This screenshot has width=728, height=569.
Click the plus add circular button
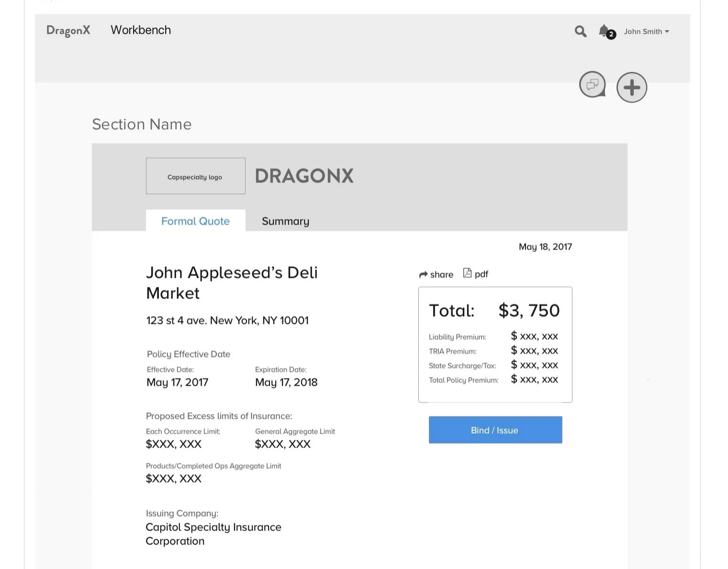point(632,88)
